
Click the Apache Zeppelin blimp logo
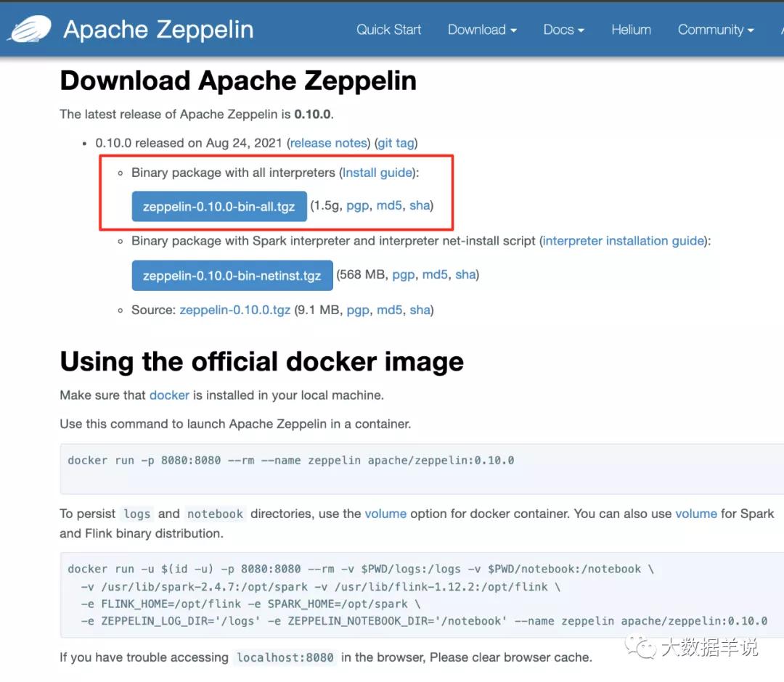(29, 29)
